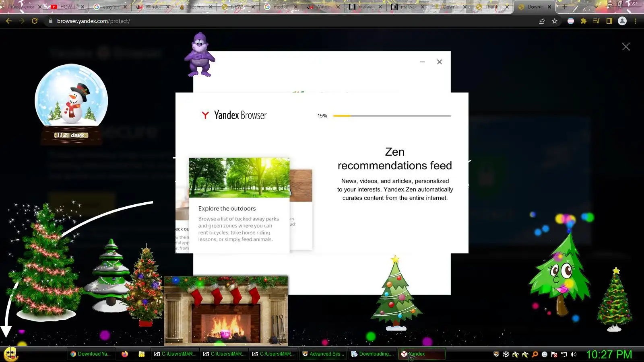This screenshot has width=644, height=362.
Task: Close the YouTube HOW T tab
Action: (83, 7)
